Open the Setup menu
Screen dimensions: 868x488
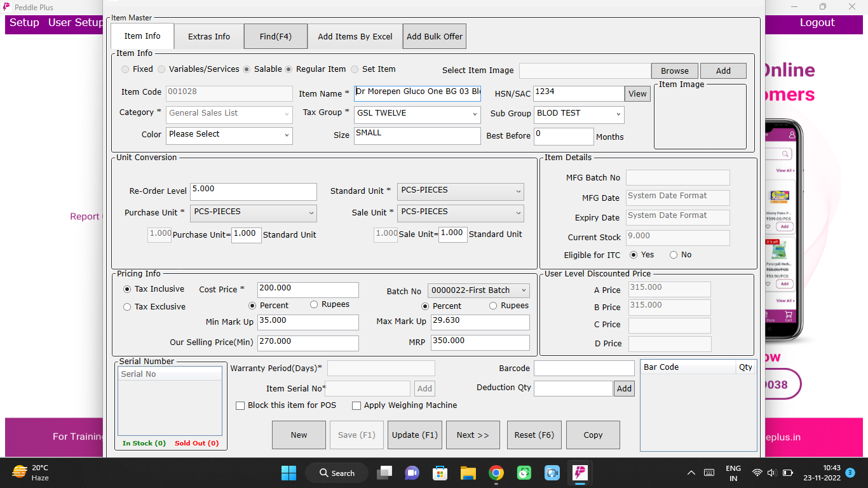[24, 22]
